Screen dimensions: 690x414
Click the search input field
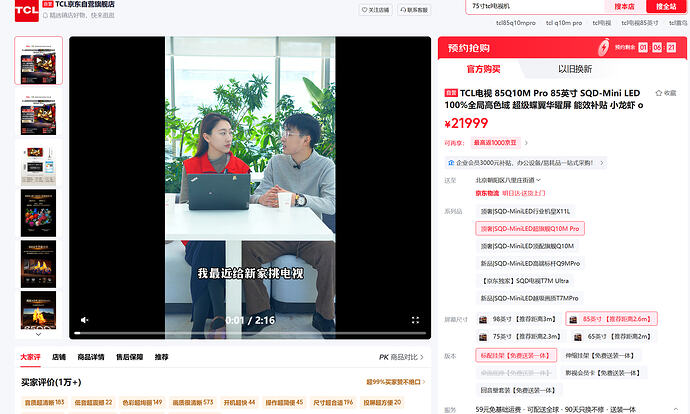point(535,6)
